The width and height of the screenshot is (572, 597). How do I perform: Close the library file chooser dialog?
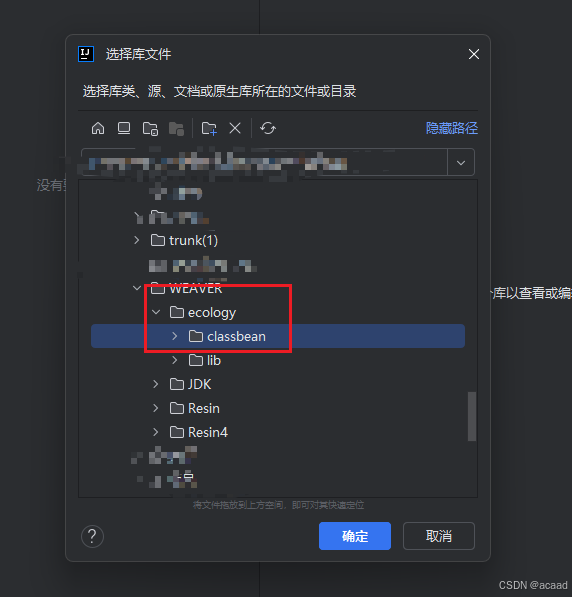coord(474,54)
